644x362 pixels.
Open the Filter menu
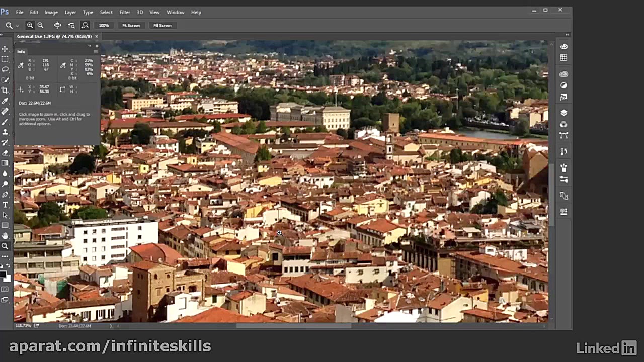pos(125,12)
